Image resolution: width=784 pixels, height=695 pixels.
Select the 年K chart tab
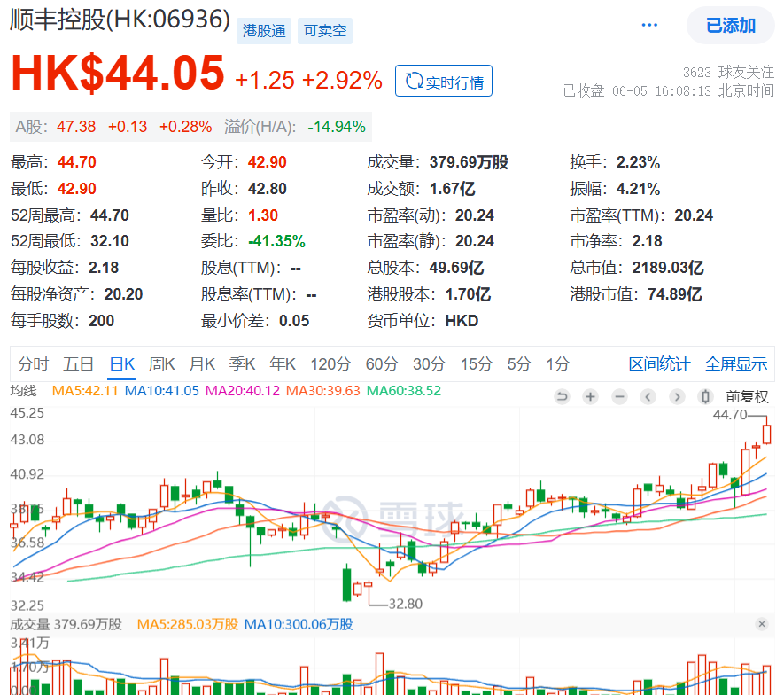283,364
